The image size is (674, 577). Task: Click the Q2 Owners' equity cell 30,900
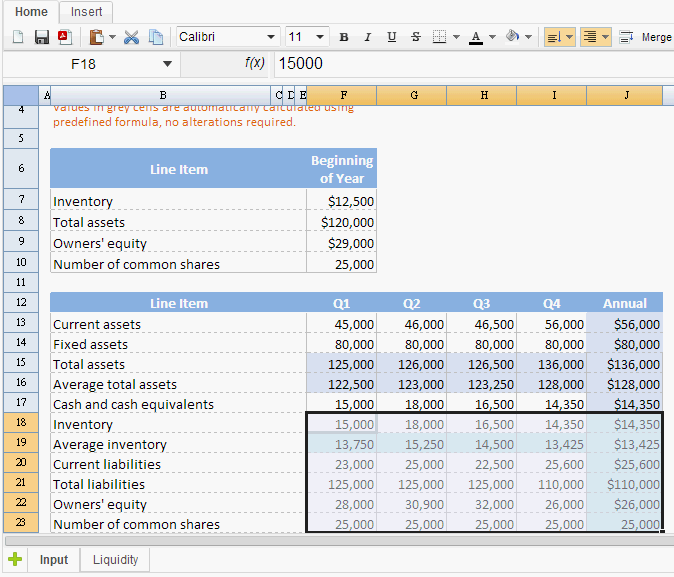[412, 504]
